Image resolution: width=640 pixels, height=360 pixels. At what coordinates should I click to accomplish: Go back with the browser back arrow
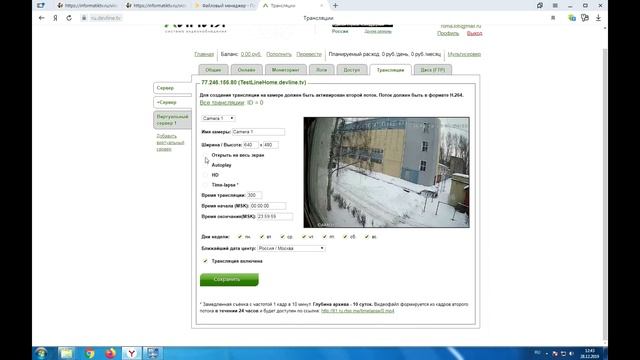pos(41,18)
